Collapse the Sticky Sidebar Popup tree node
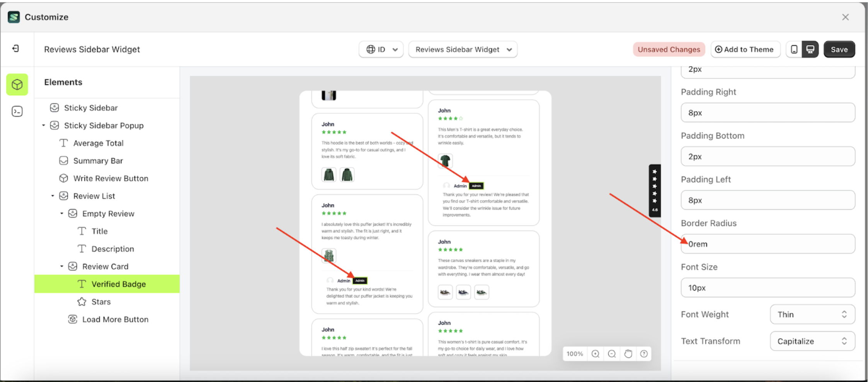The width and height of the screenshot is (868, 382). click(x=44, y=125)
